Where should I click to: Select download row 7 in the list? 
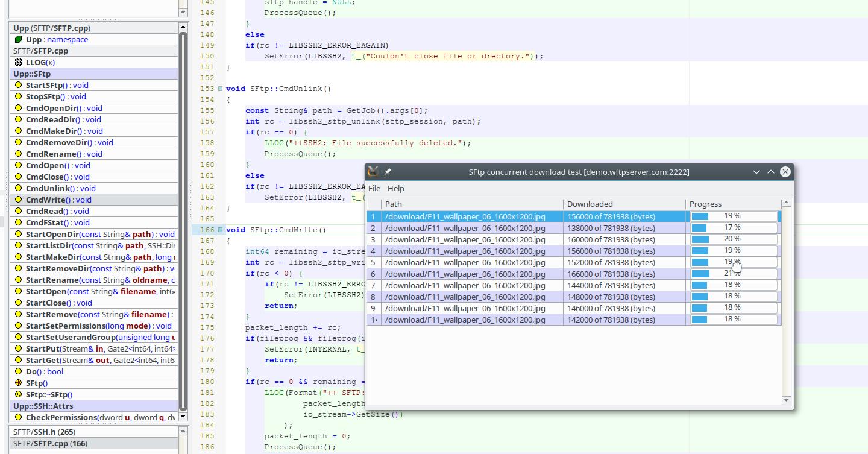click(465, 285)
